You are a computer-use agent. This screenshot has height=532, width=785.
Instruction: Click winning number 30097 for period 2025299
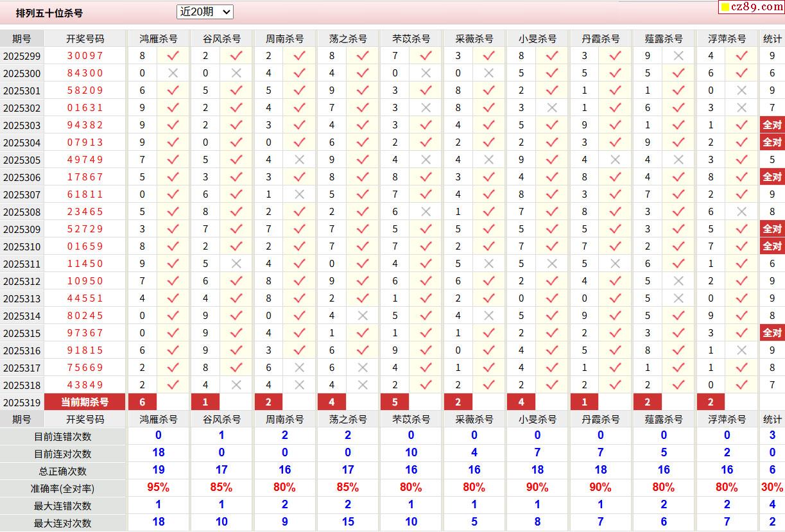point(85,56)
